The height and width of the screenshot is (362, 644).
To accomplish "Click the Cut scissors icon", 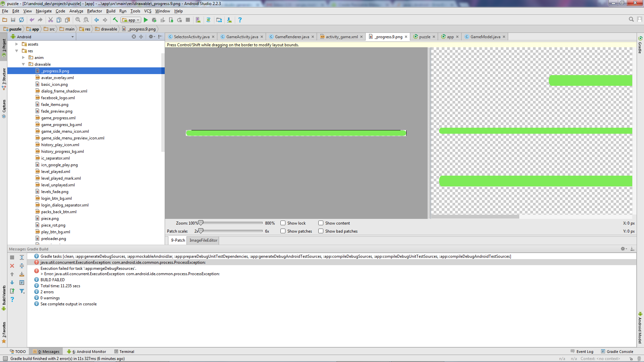I will 51,20.
